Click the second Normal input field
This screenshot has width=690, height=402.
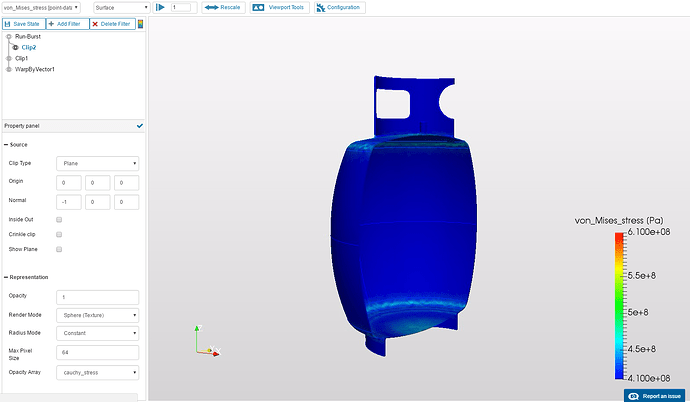(x=98, y=202)
